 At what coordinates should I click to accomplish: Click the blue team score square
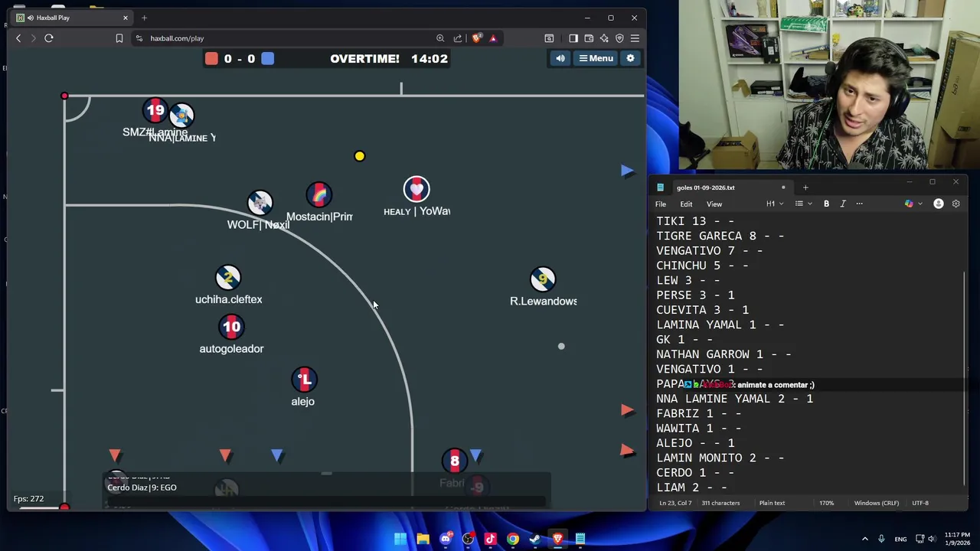267,58
